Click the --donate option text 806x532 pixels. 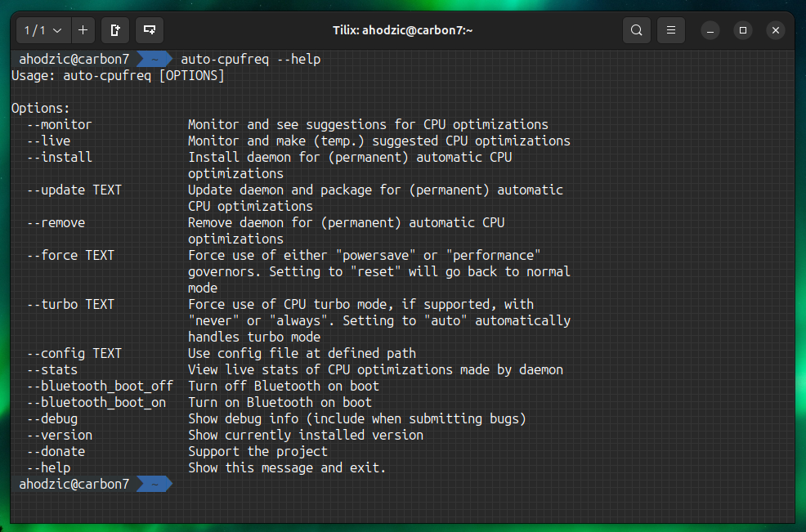pos(56,452)
